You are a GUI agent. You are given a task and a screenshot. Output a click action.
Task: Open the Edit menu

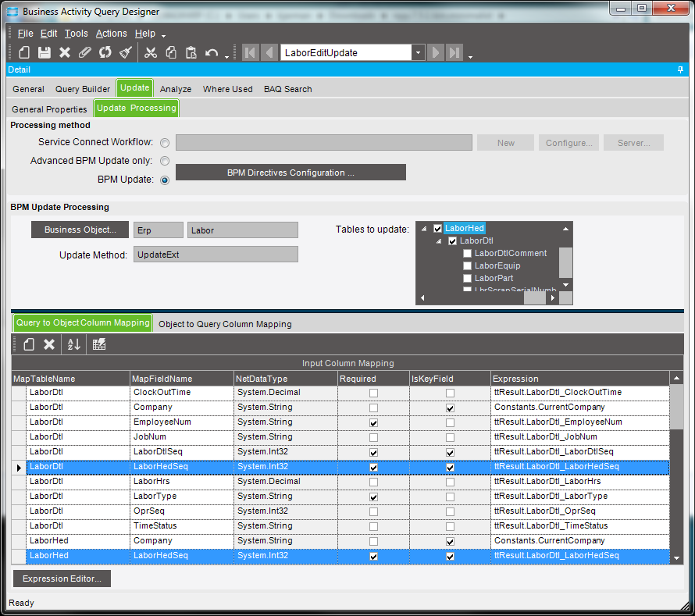(48, 34)
